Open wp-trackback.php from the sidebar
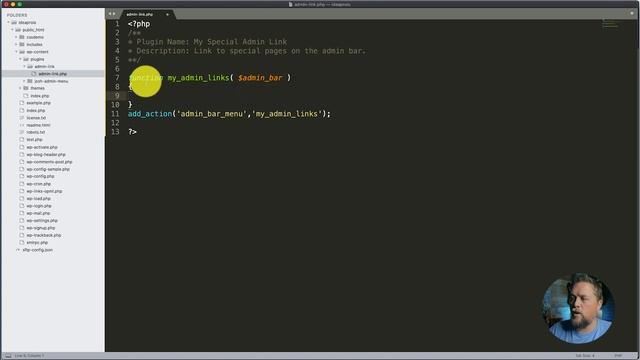 pos(44,235)
